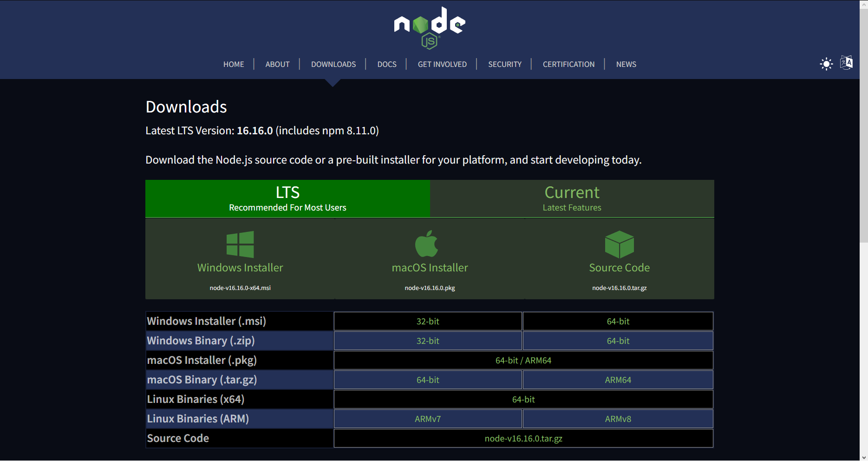
Task: Open the CERTIFICATION nav item
Action: [568, 64]
